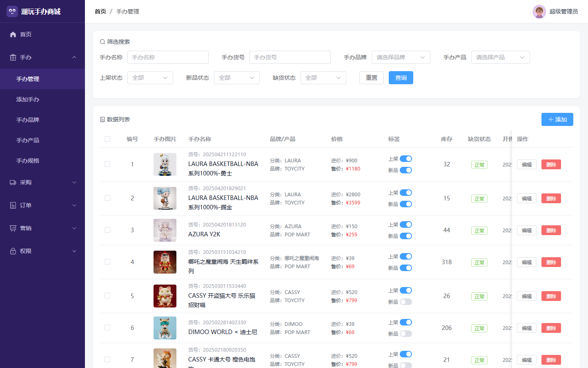Click the AZURA Y2K product thumbnail
This screenshot has width=588, height=368.
coord(165,230)
